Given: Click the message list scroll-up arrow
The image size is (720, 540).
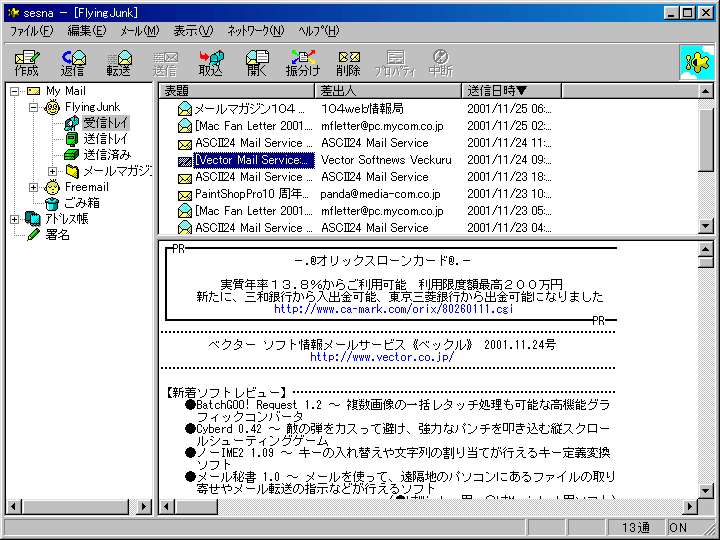Looking at the screenshot, I should pyautogui.click(x=706, y=91).
